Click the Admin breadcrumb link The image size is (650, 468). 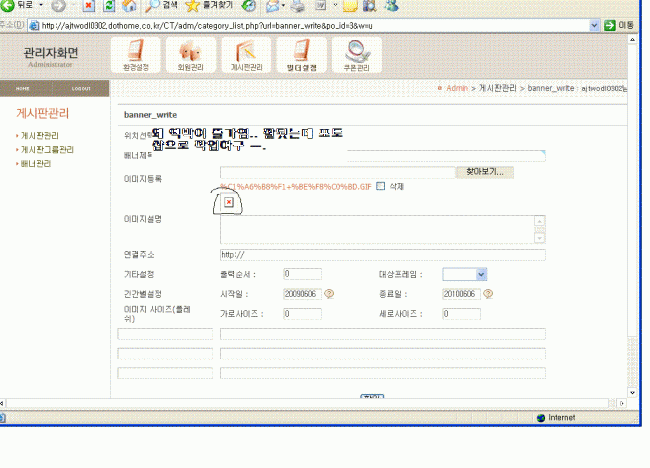(x=456, y=88)
